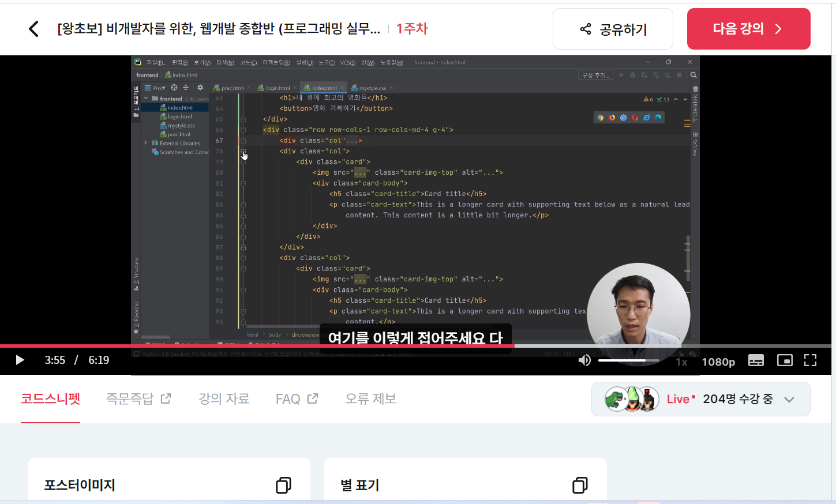
Task: Expand External Libraries in IDE project tree
Action: 145,143
